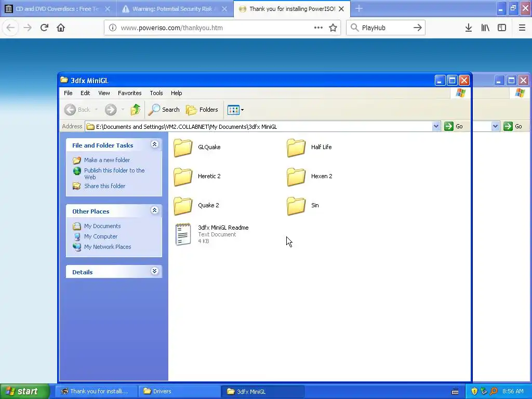Collapse the File and Folder Tasks panel
This screenshot has width=532, height=399.
point(154,144)
